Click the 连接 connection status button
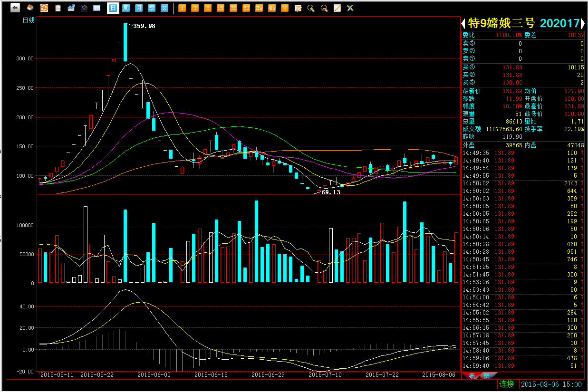 [x=507, y=384]
